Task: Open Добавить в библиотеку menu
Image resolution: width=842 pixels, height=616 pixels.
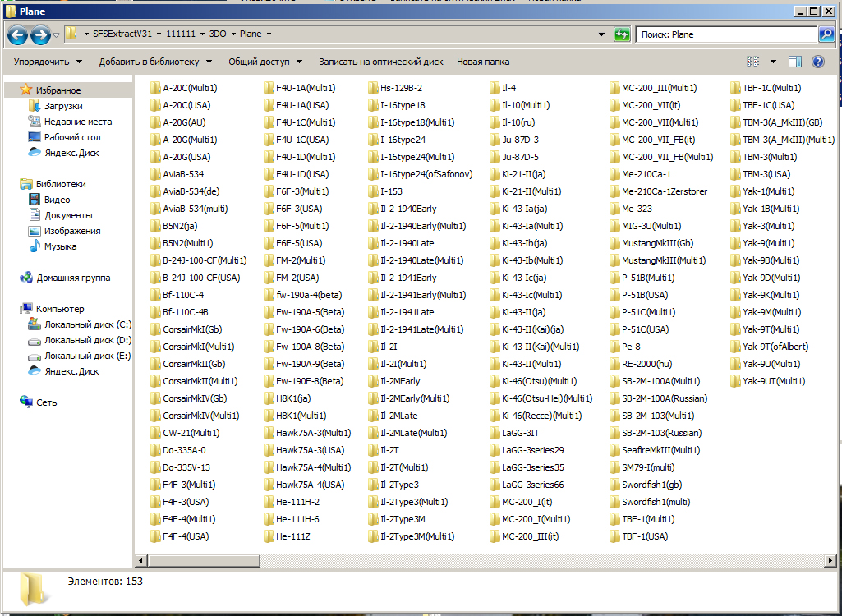Action: tap(155, 62)
